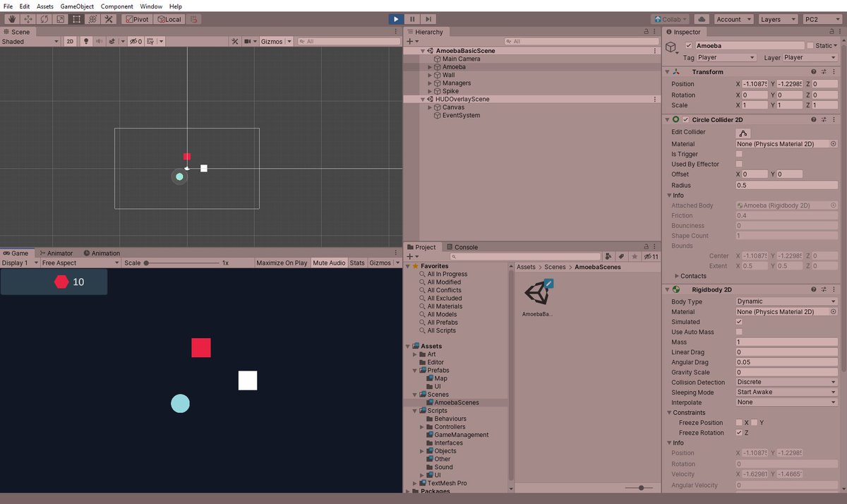Viewport: 847px width, 504px height.
Task: Toggle Freeze Position X checkbox
Action: (739, 423)
